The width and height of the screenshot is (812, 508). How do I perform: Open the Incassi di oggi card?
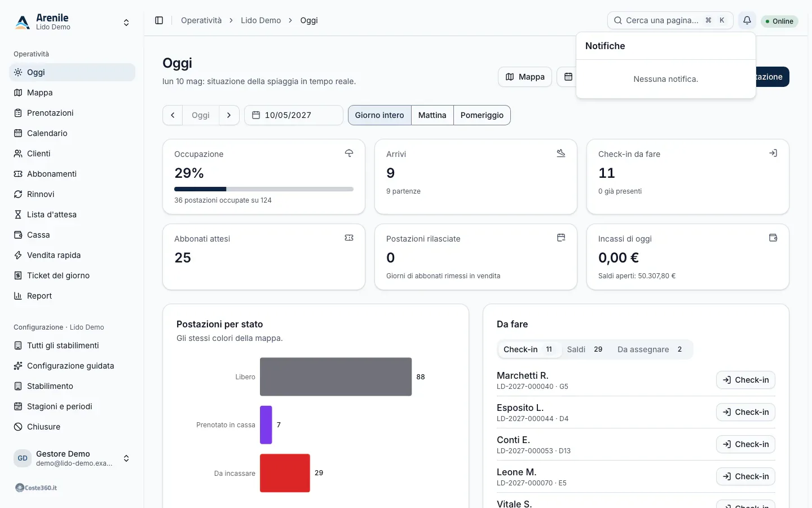[688, 257]
